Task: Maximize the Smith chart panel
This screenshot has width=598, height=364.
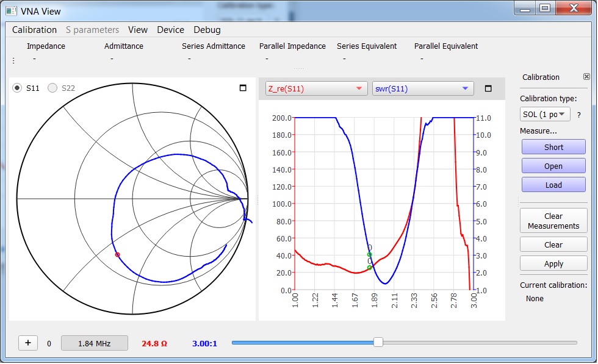Action: pos(243,88)
